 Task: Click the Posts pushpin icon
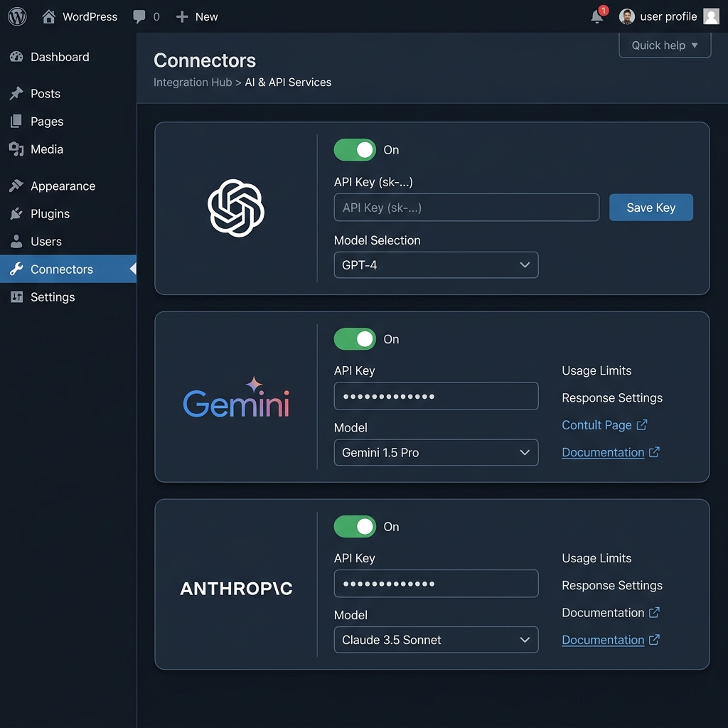[x=16, y=93]
